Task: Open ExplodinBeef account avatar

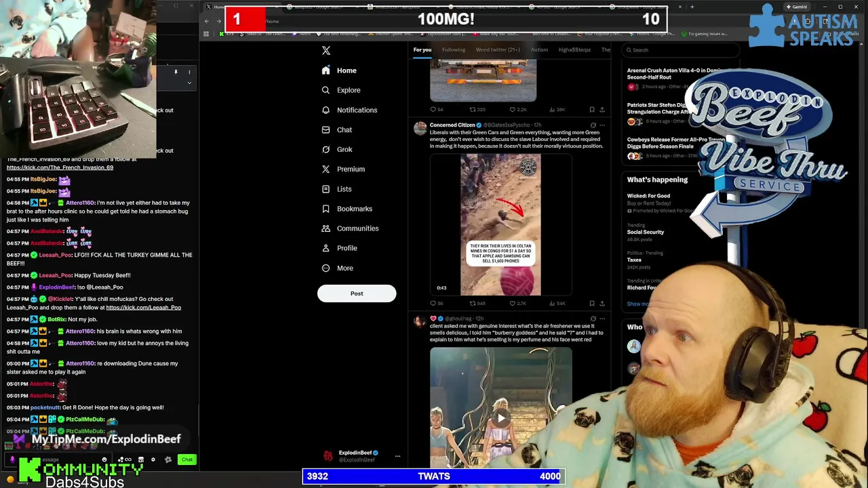Action: [328, 456]
